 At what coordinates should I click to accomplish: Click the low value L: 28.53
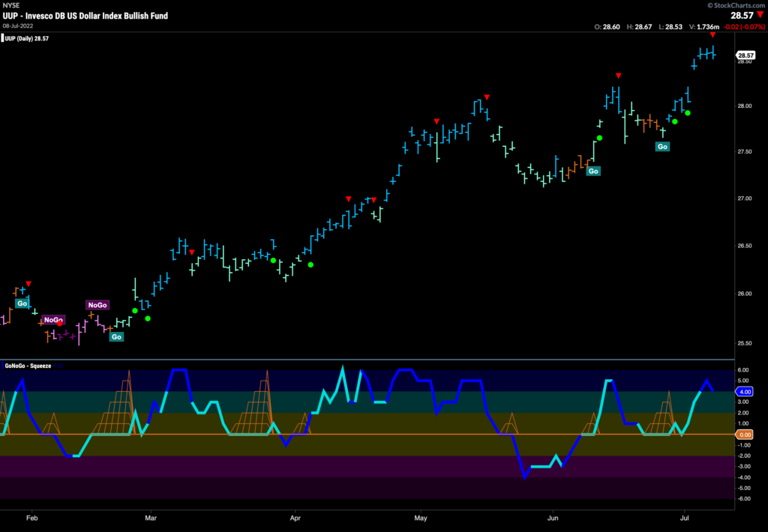point(670,27)
